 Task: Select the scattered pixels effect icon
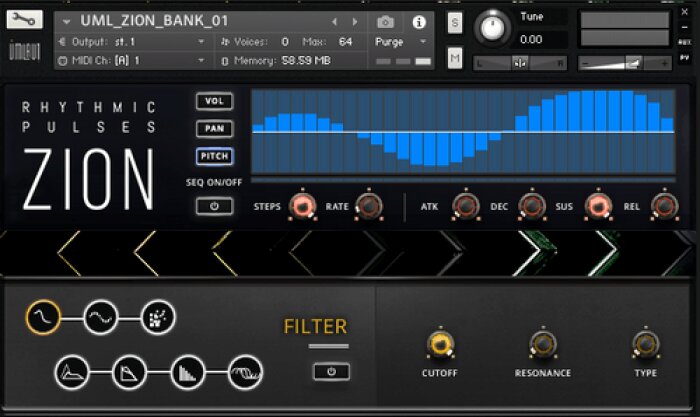click(x=158, y=317)
